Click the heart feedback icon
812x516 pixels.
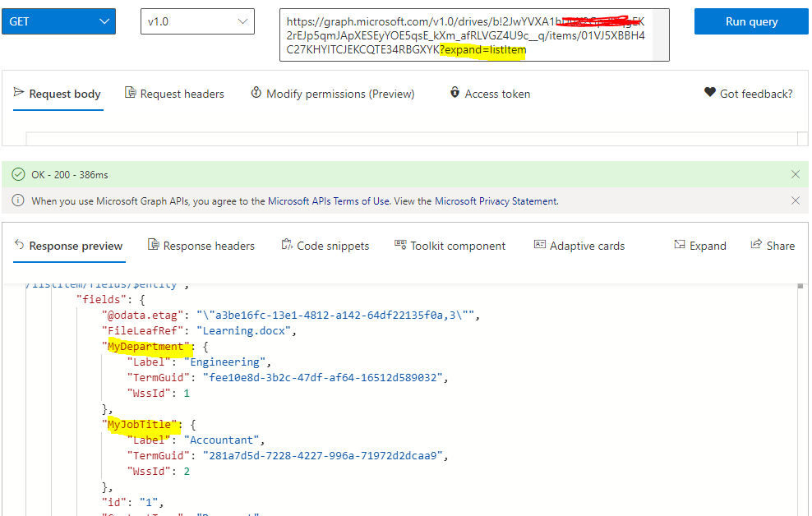[710, 92]
